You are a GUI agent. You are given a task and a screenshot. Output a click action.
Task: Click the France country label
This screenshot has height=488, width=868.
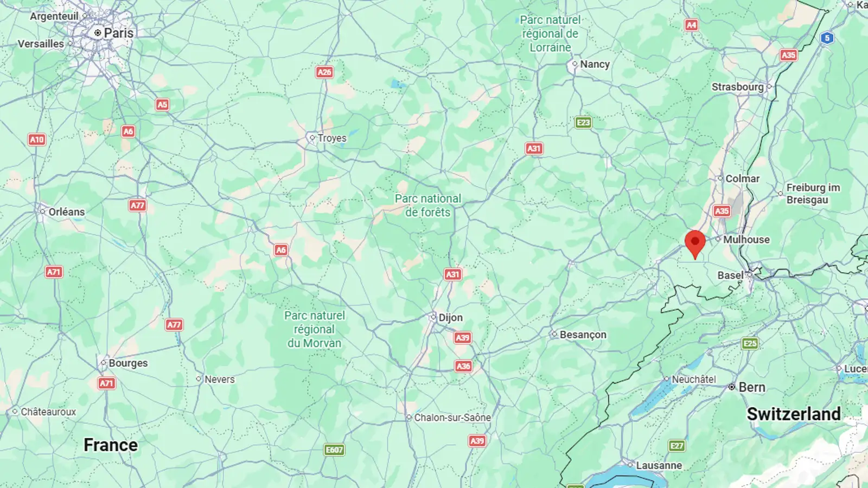pyautogui.click(x=111, y=445)
